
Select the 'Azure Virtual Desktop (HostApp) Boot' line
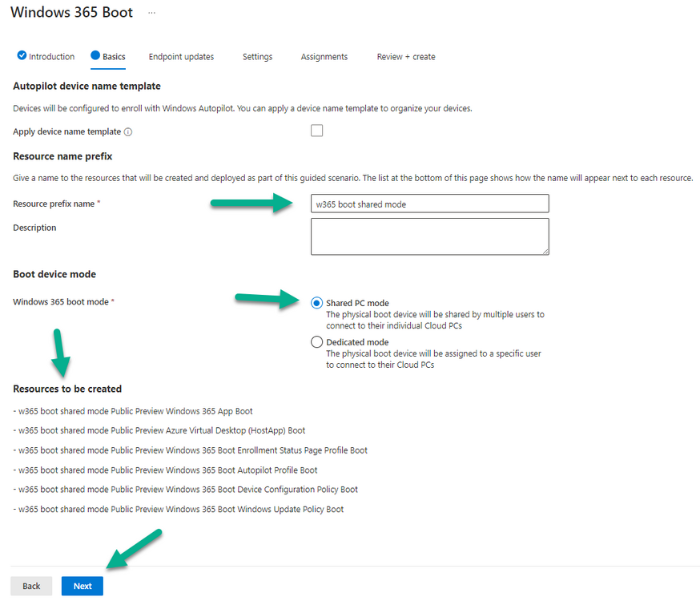[159, 430]
